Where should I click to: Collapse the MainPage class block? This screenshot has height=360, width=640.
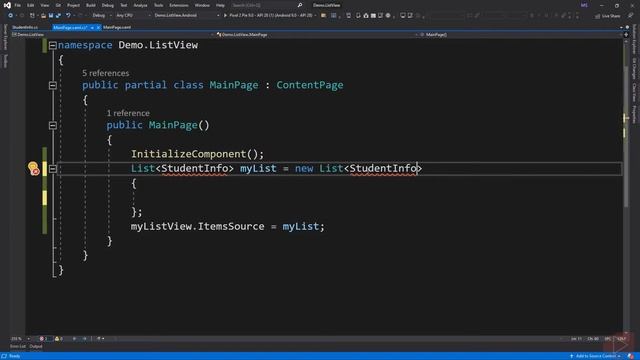click(x=53, y=85)
